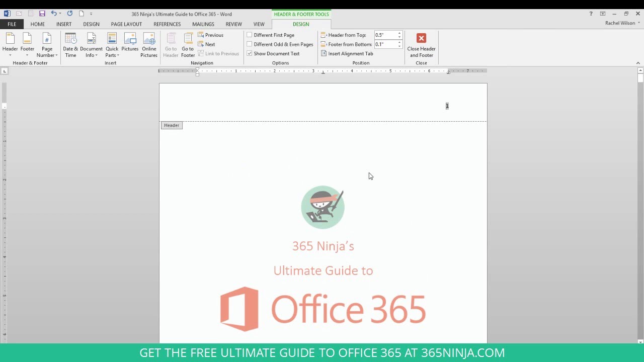Click the Word application icon
This screenshot has height=362, width=644.
(7, 14)
